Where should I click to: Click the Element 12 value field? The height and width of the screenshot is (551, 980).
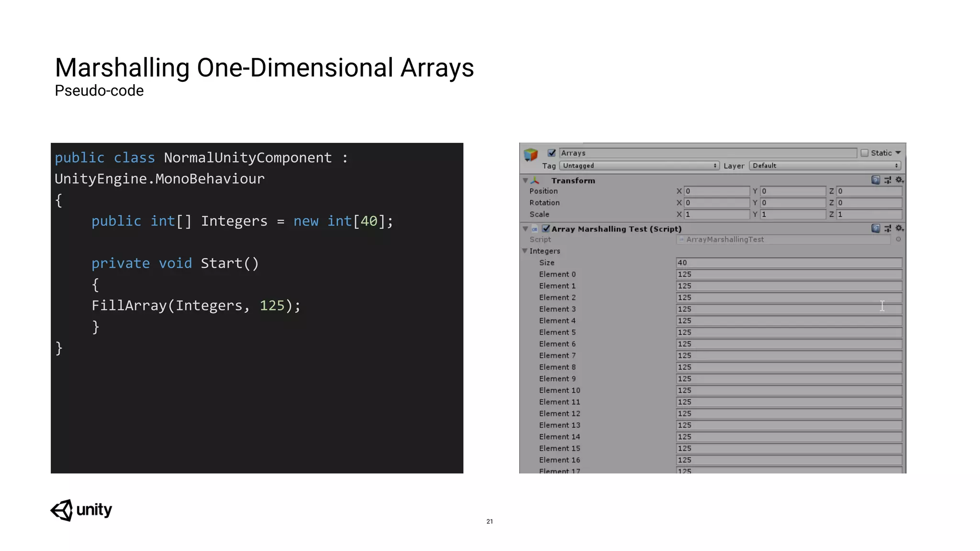click(x=789, y=413)
